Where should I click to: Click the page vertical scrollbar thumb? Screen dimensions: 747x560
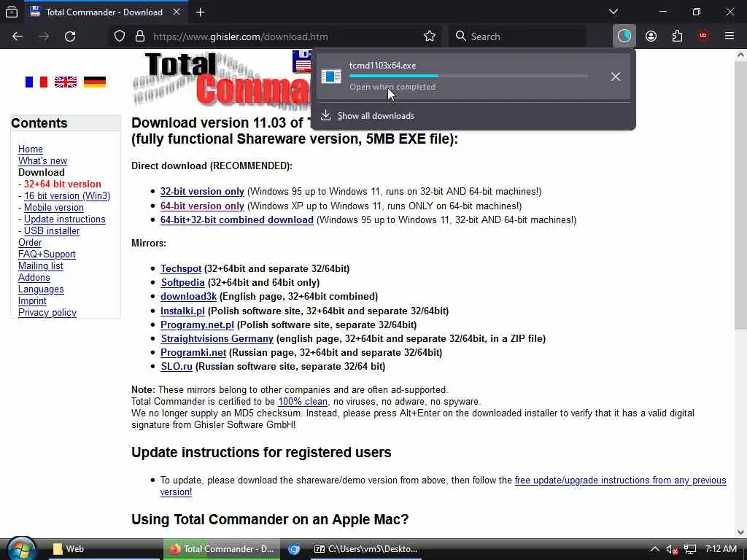(x=740, y=195)
